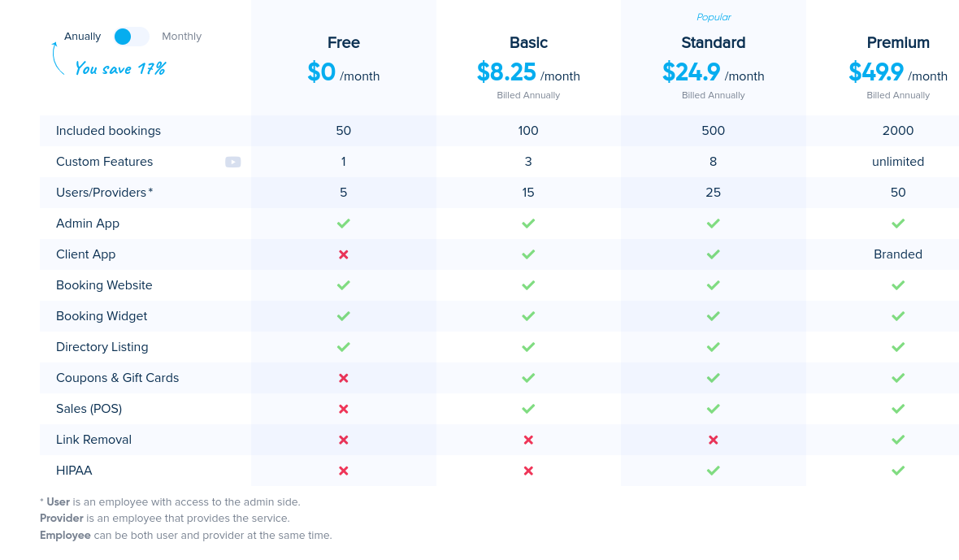Click the Popular label above Standard

pyautogui.click(x=713, y=16)
